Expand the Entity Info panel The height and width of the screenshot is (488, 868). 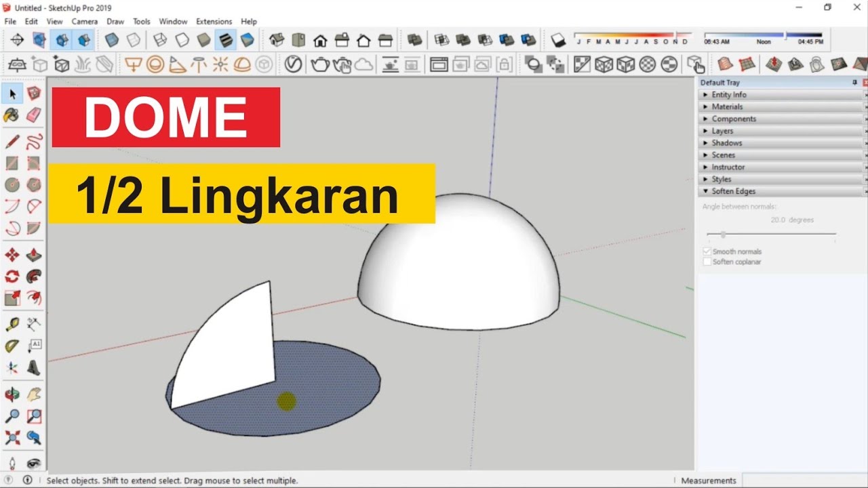point(782,95)
